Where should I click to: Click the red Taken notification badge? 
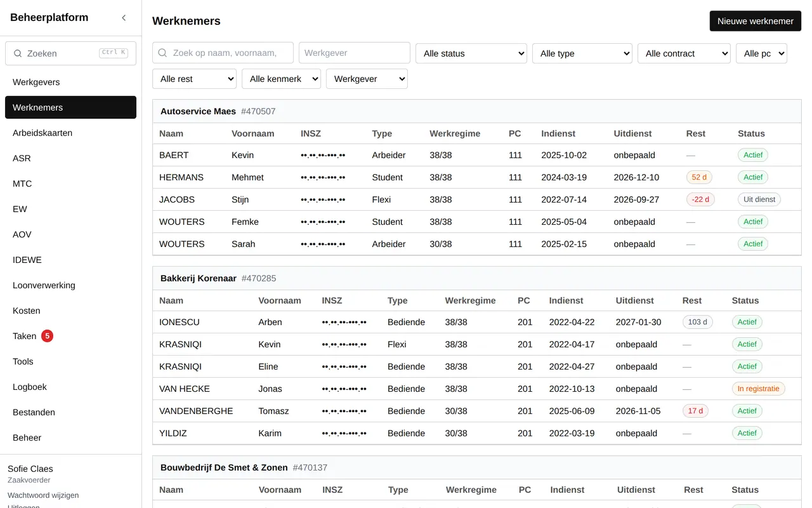click(47, 336)
